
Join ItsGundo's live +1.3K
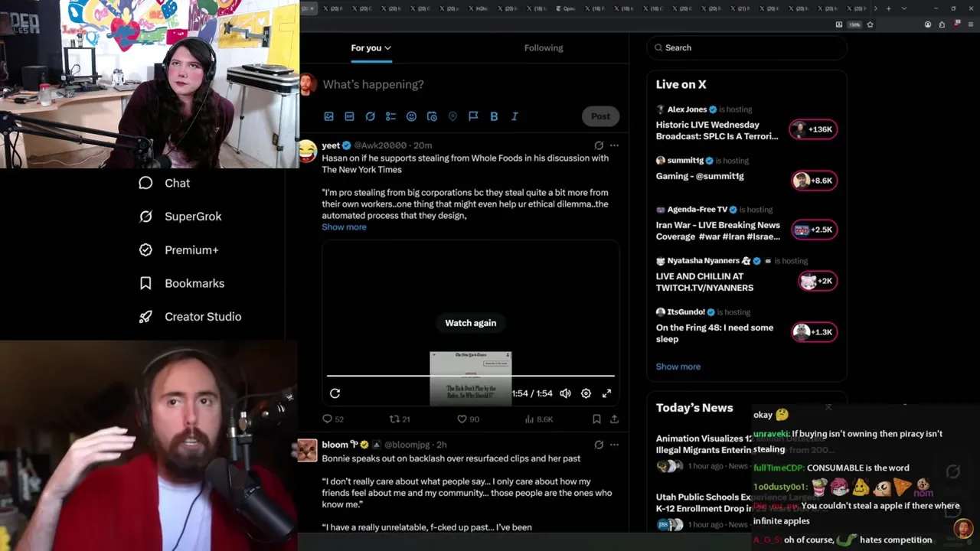point(814,332)
